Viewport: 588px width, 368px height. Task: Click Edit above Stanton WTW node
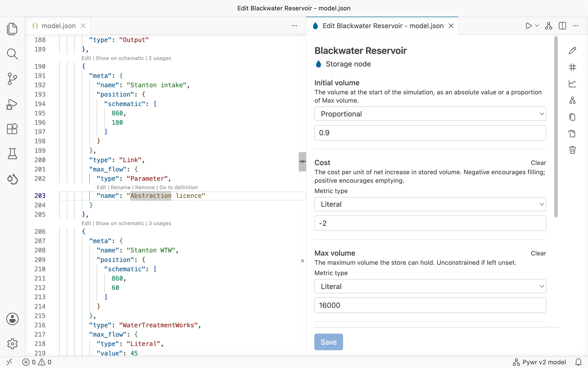click(x=86, y=223)
